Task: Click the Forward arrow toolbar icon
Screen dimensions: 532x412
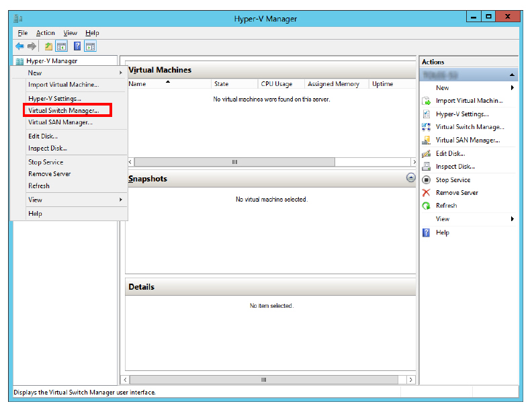Action: [32, 46]
